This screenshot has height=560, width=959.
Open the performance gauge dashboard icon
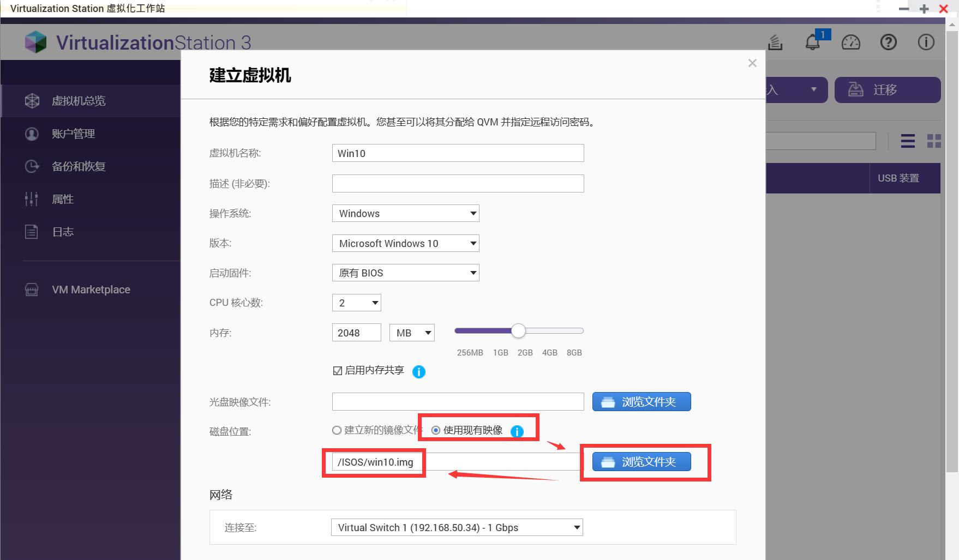[851, 42]
